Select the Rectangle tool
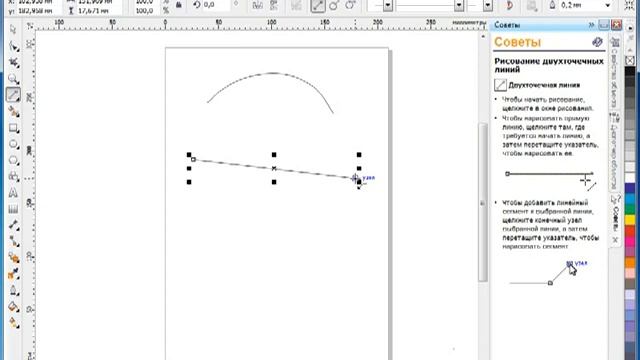This screenshot has width=640, height=360. [13, 128]
